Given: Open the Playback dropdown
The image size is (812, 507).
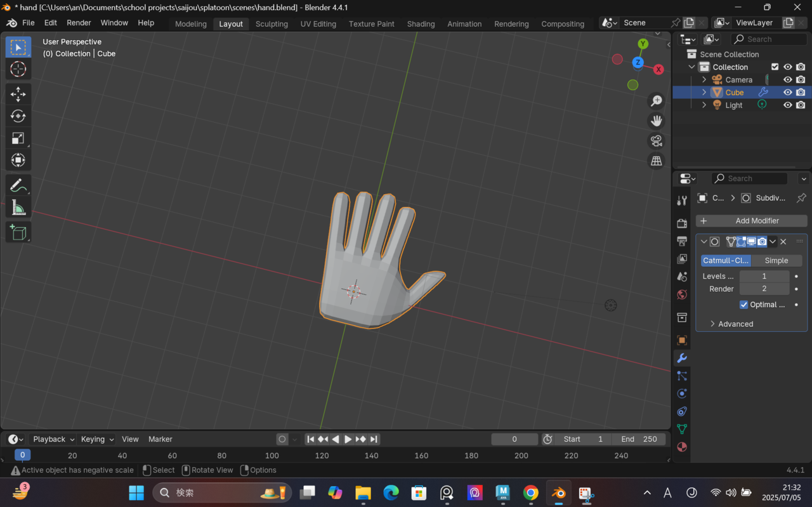Looking at the screenshot, I should (x=53, y=439).
